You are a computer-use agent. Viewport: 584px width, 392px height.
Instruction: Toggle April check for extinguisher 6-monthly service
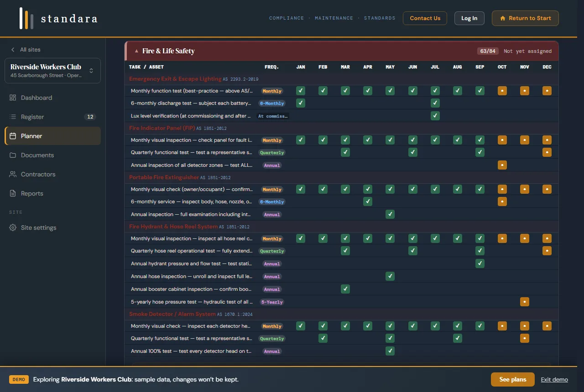point(368,201)
